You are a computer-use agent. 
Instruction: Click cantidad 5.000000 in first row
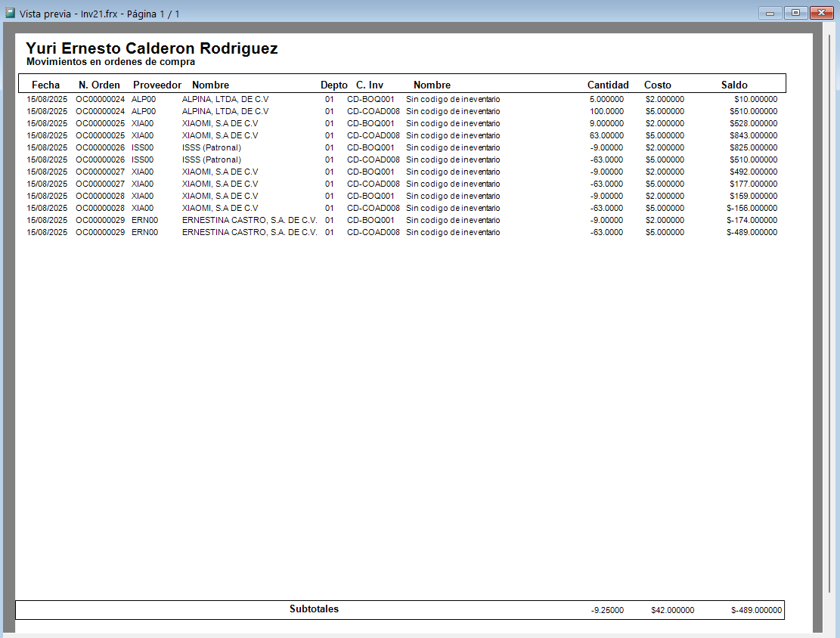(x=606, y=99)
